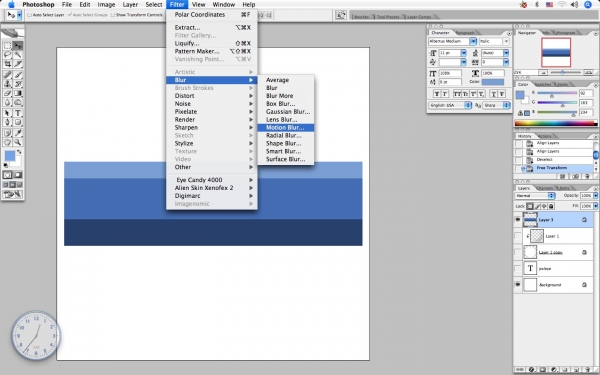Select the Brush tool
Image resolution: width=600 pixels, height=375 pixels.
click(x=18, y=75)
